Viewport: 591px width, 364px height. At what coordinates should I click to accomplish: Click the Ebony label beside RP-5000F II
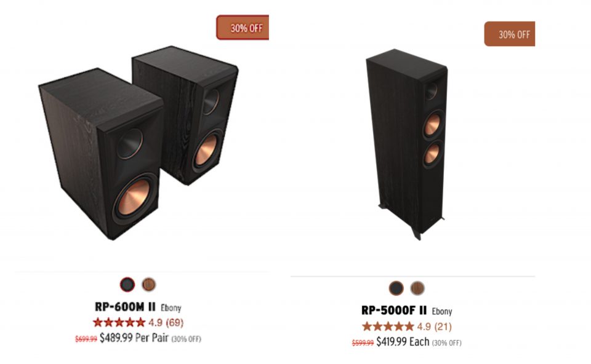click(x=442, y=312)
